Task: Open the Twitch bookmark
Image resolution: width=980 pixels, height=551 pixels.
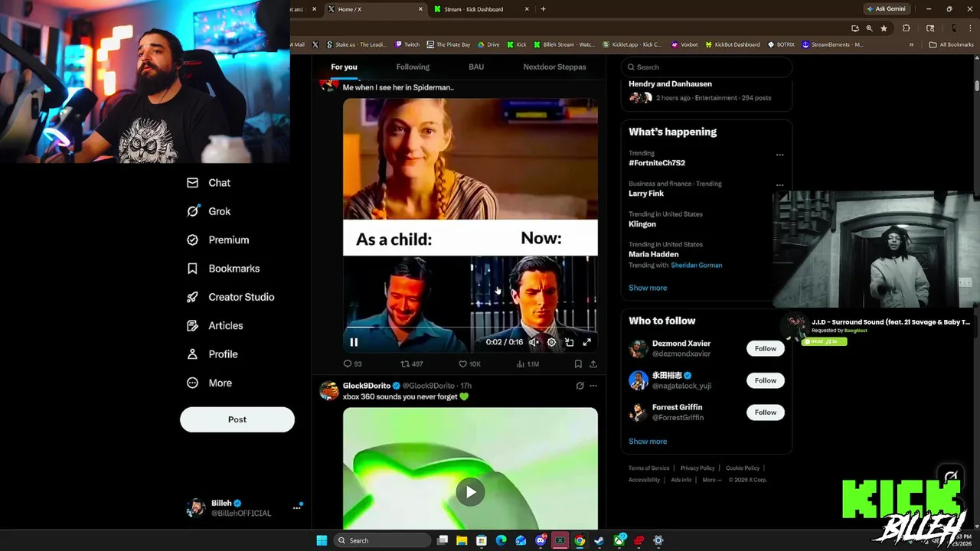Action: [x=407, y=44]
